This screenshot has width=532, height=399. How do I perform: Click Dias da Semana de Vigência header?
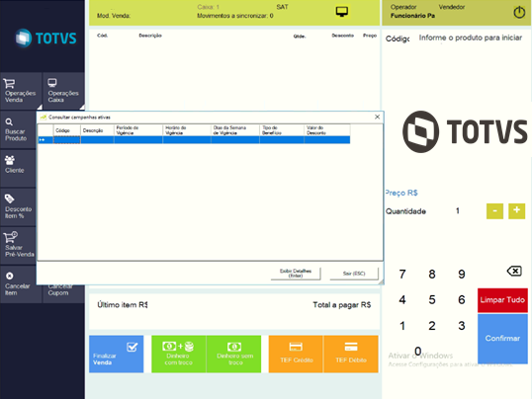point(235,130)
